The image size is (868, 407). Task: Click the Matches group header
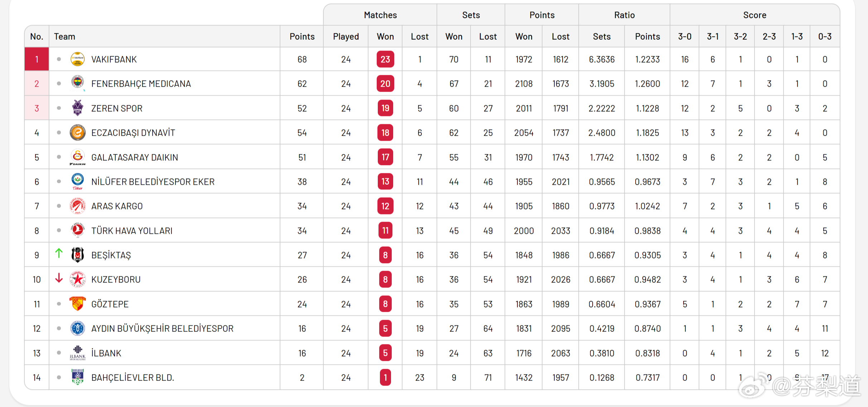(x=380, y=15)
